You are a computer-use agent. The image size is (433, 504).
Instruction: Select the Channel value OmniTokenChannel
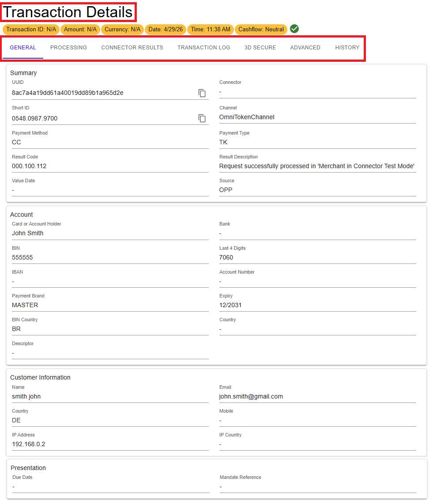[x=247, y=117]
